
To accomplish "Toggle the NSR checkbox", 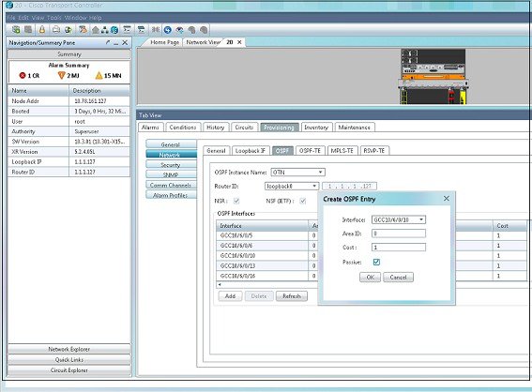I will pos(236,201).
